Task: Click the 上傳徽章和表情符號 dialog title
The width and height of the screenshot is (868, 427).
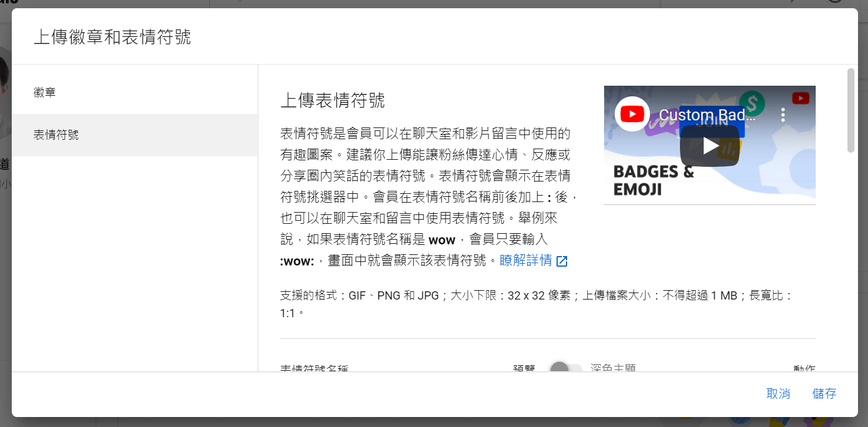Action: click(112, 37)
